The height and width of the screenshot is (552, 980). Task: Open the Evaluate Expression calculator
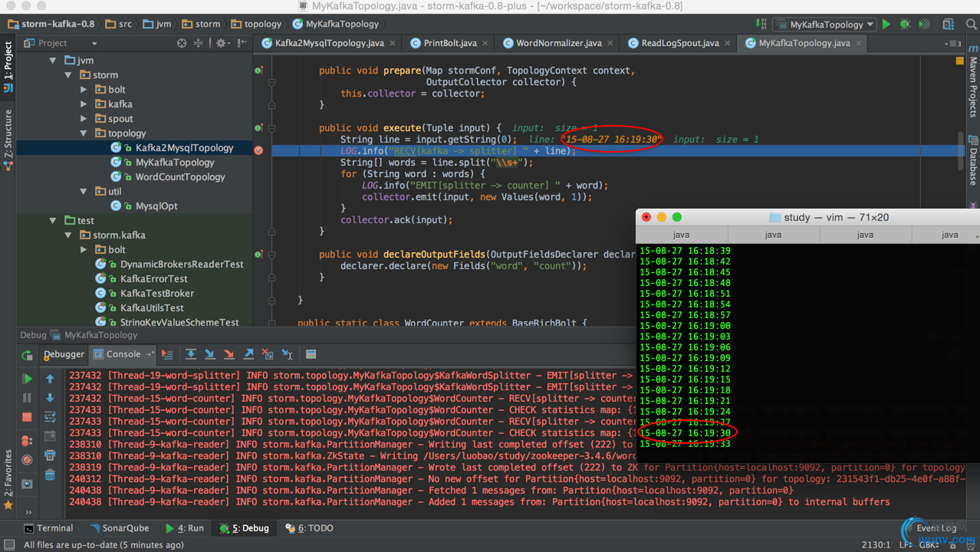click(x=311, y=354)
